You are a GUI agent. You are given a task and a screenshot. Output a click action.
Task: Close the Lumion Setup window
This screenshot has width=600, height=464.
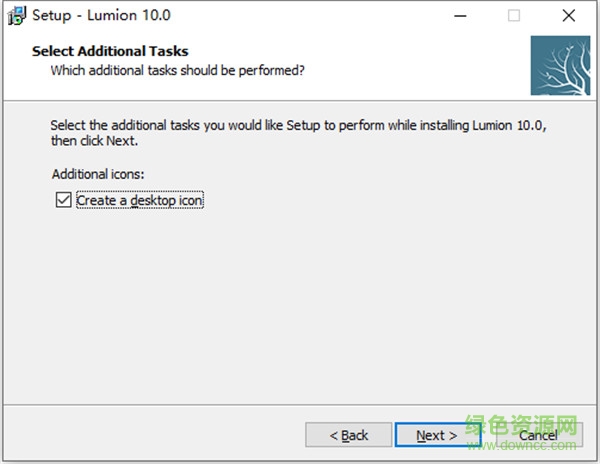pos(568,16)
